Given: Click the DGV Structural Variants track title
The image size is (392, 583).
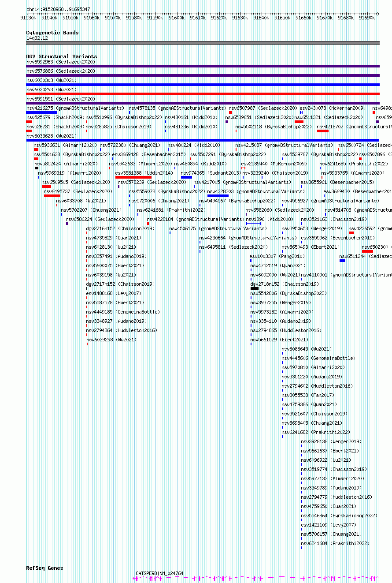Looking at the screenshot, I should (61, 56).
